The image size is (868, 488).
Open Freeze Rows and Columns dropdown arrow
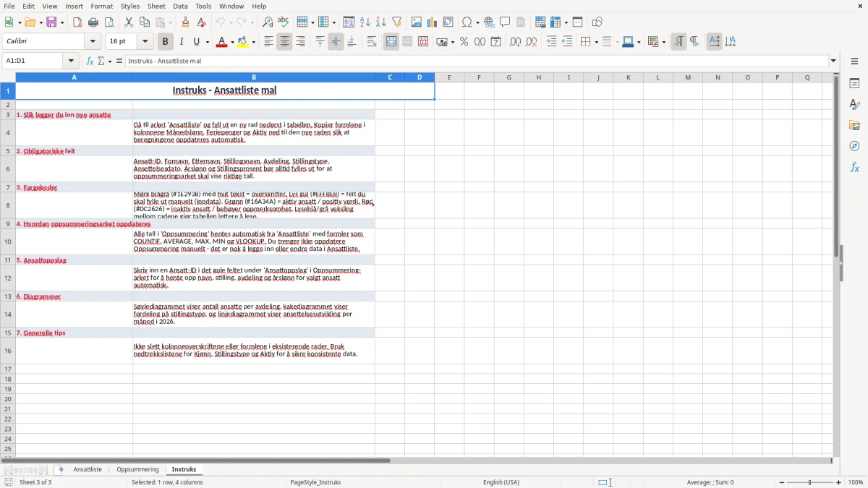click(x=566, y=22)
